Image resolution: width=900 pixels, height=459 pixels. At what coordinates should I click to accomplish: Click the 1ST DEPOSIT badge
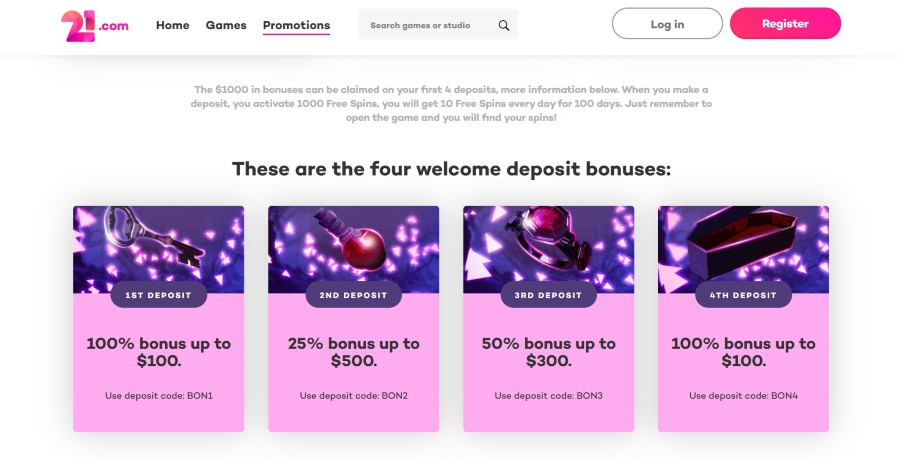(158, 294)
